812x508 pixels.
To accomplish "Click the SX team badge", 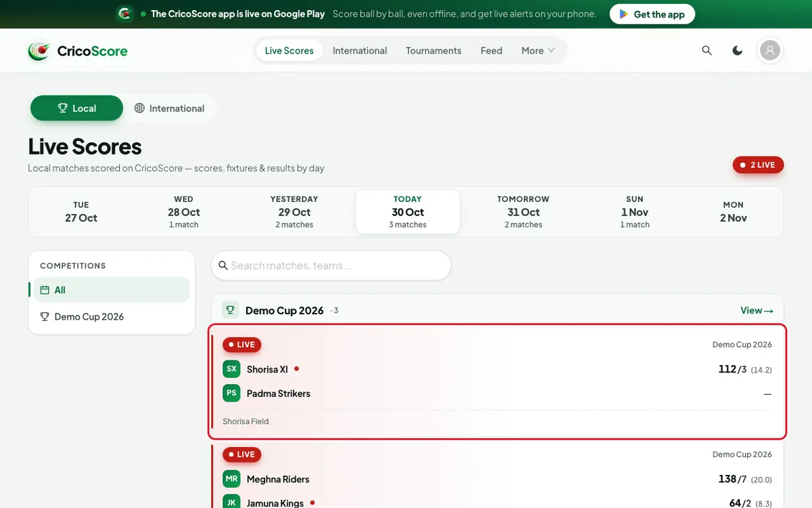I will pos(231,369).
